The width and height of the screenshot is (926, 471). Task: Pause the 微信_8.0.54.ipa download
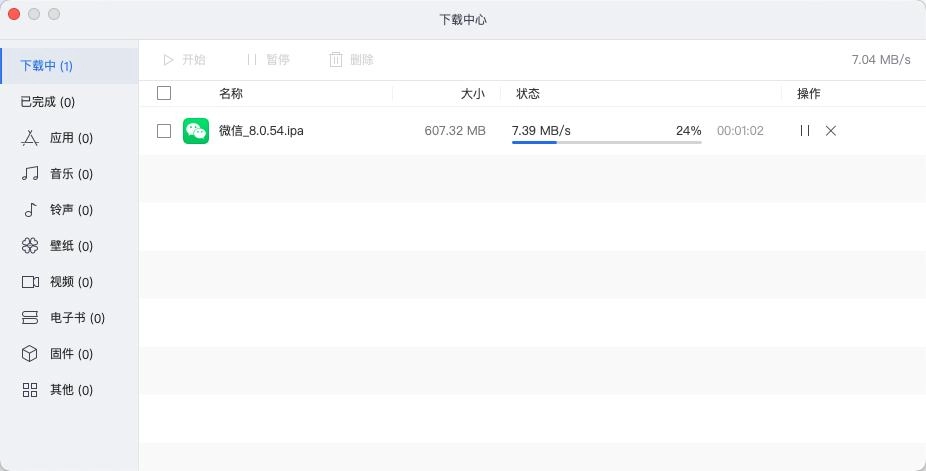(805, 131)
